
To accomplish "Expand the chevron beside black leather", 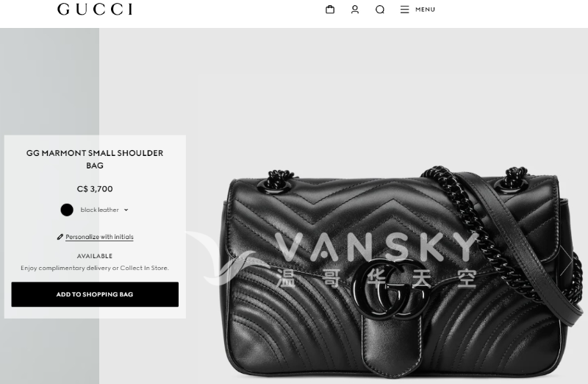I will [x=126, y=210].
